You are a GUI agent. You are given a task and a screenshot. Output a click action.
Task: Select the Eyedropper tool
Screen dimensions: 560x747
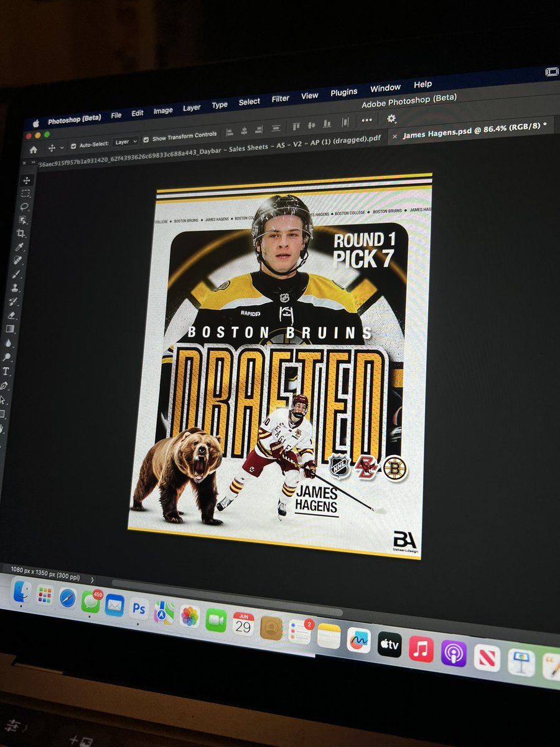(21, 247)
